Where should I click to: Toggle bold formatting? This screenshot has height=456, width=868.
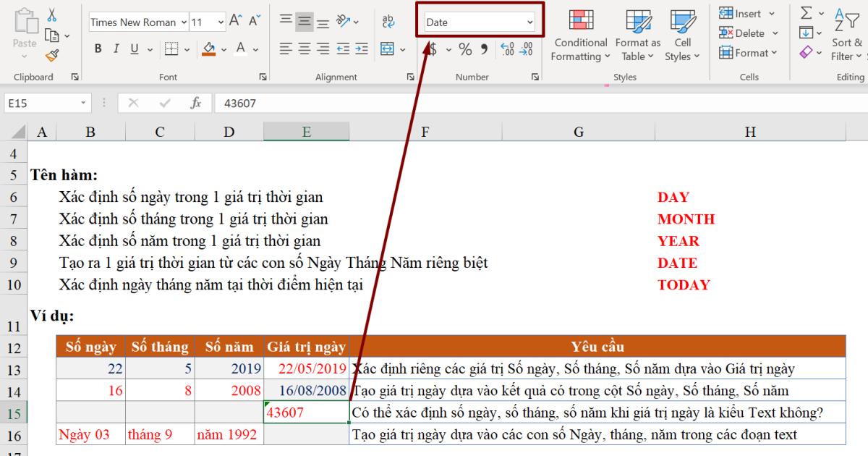click(x=98, y=48)
